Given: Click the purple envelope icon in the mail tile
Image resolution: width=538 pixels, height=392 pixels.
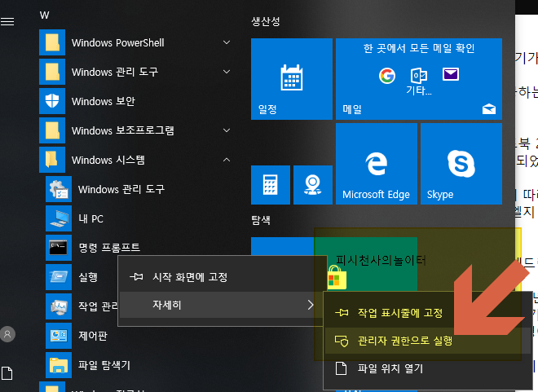Looking at the screenshot, I should (x=451, y=74).
